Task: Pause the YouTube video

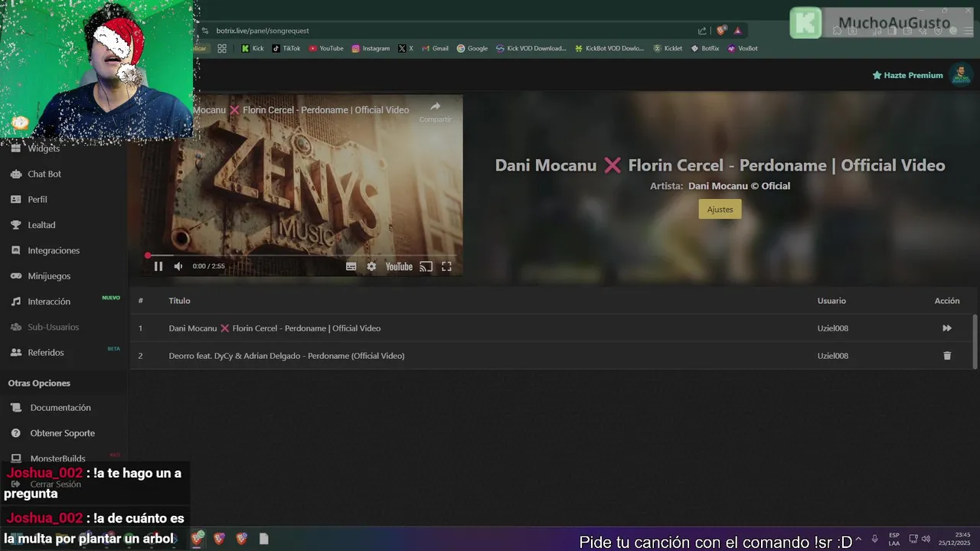Action: [x=158, y=266]
